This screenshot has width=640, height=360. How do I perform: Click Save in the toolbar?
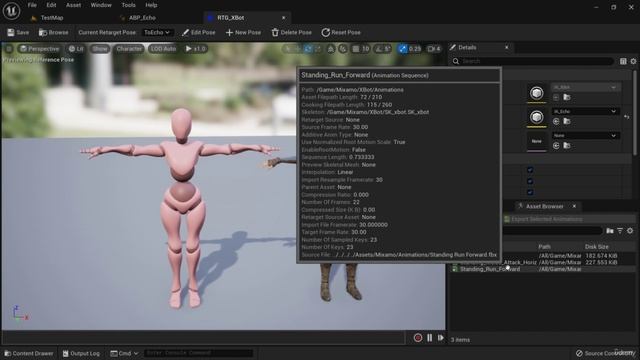18,32
